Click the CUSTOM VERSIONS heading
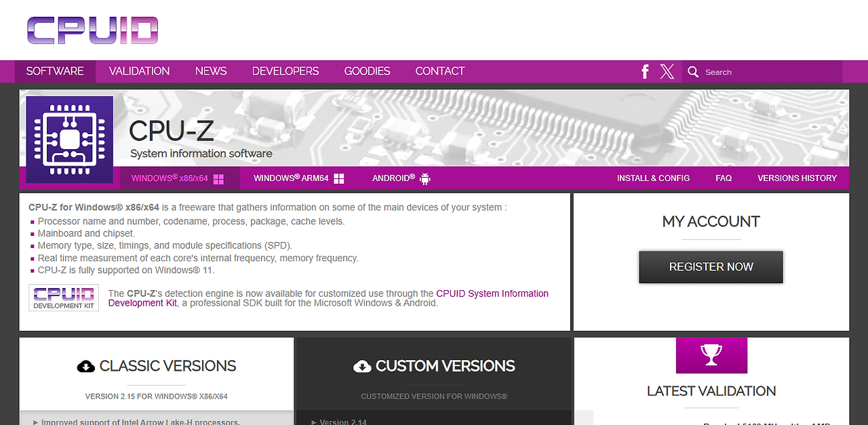This screenshot has height=425, width=868. pyautogui.click(x=445, y=366)
